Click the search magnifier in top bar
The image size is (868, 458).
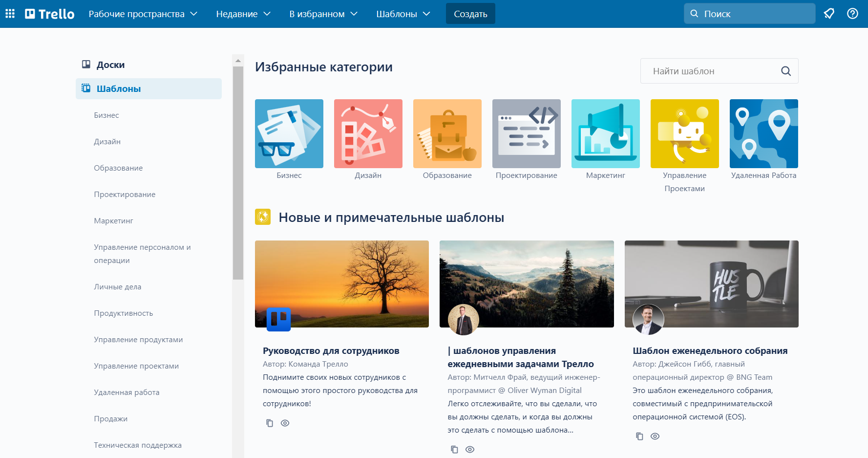694,14
